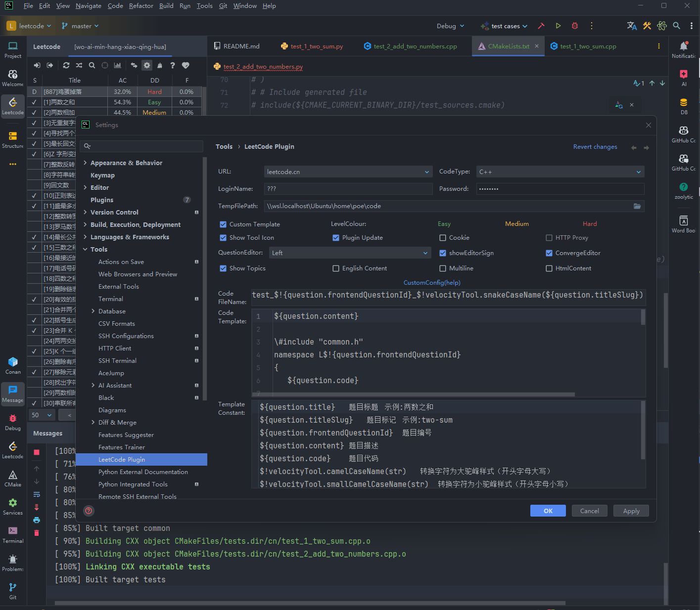Open the Project tool window
Viewport: 700px width, 610px height.
[x=13, y=49]
